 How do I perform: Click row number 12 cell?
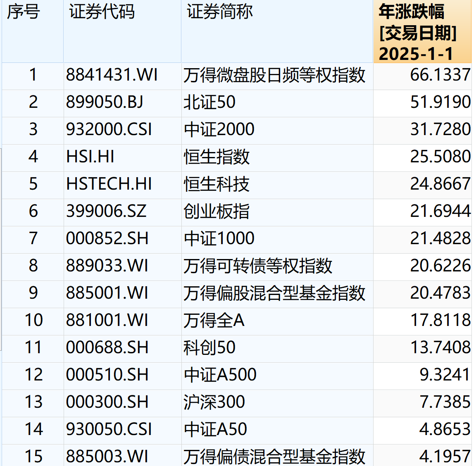[33, 376]
